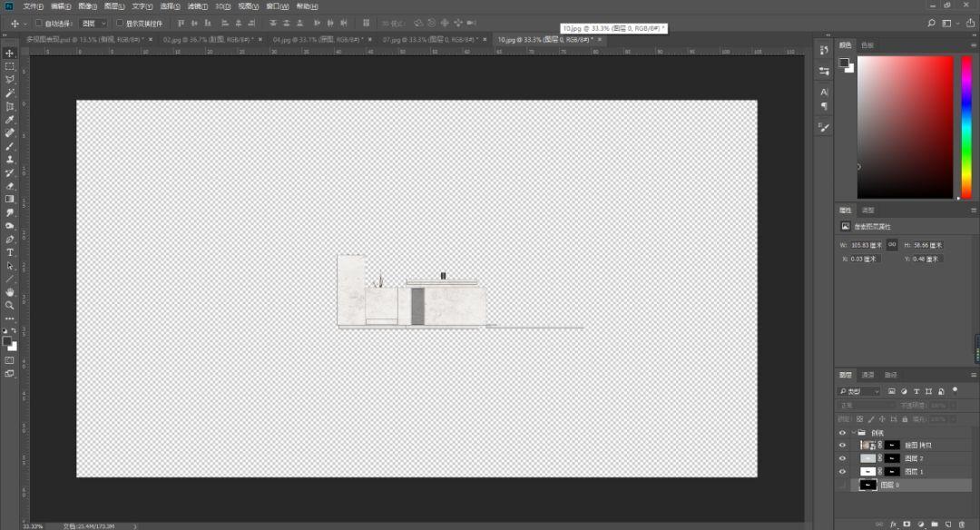Toggle the Auto-Select checkbox

[x=39, y=23]
